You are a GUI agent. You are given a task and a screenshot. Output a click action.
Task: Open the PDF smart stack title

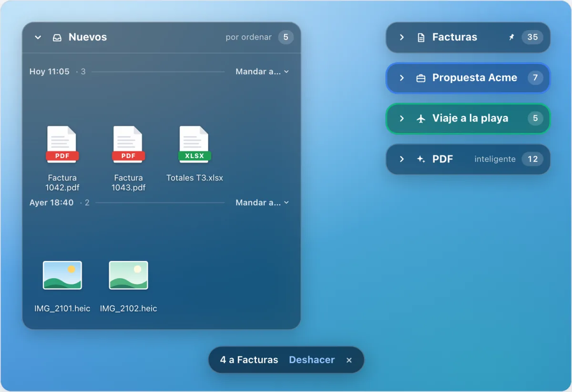[x=443, y=159]
